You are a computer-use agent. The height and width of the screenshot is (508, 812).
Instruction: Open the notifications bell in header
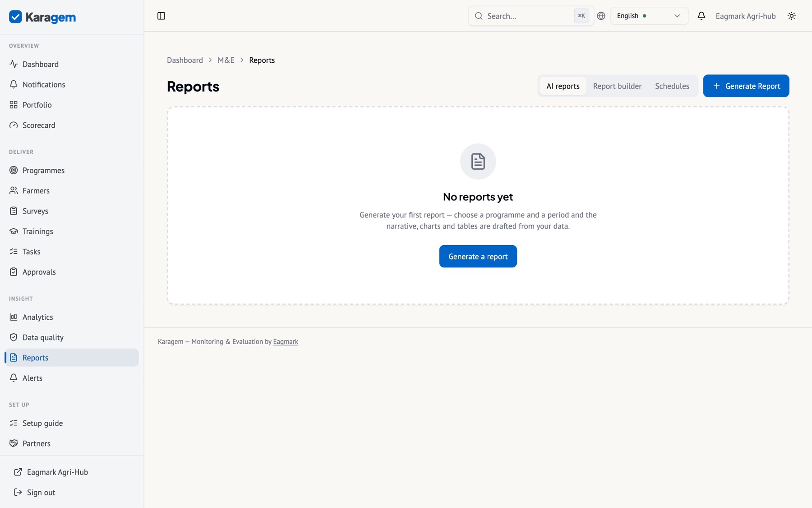pos(701,16)
